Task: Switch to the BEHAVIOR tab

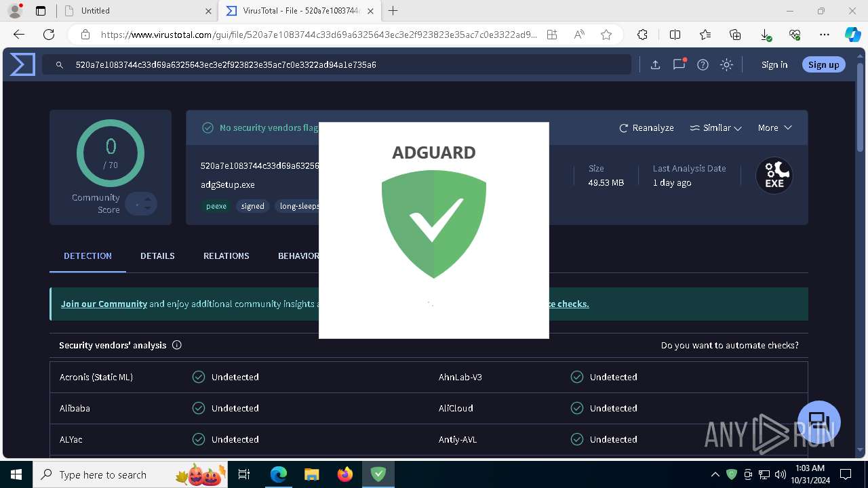Action: [298, 256]
